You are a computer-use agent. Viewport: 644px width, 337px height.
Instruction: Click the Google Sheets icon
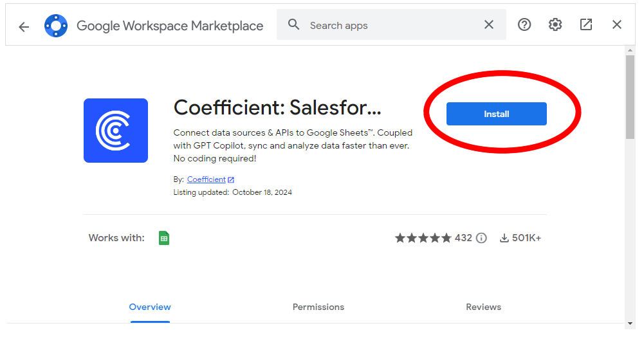point(164,238)
